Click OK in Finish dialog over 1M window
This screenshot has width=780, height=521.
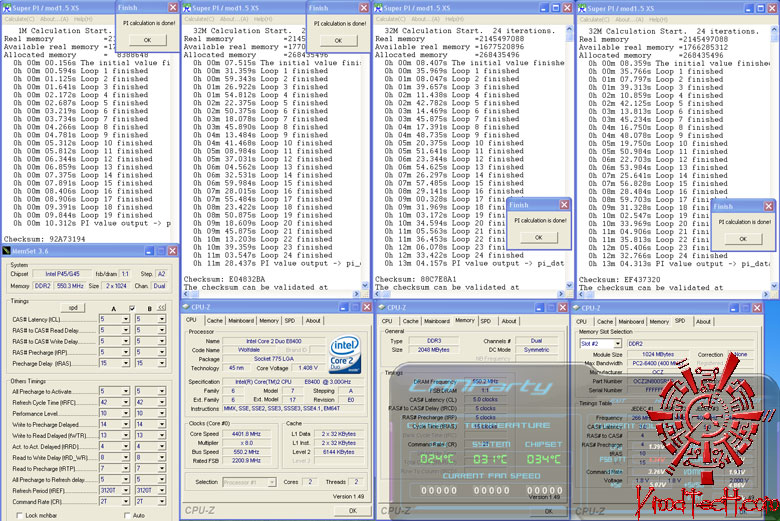[x=147, y=40]
